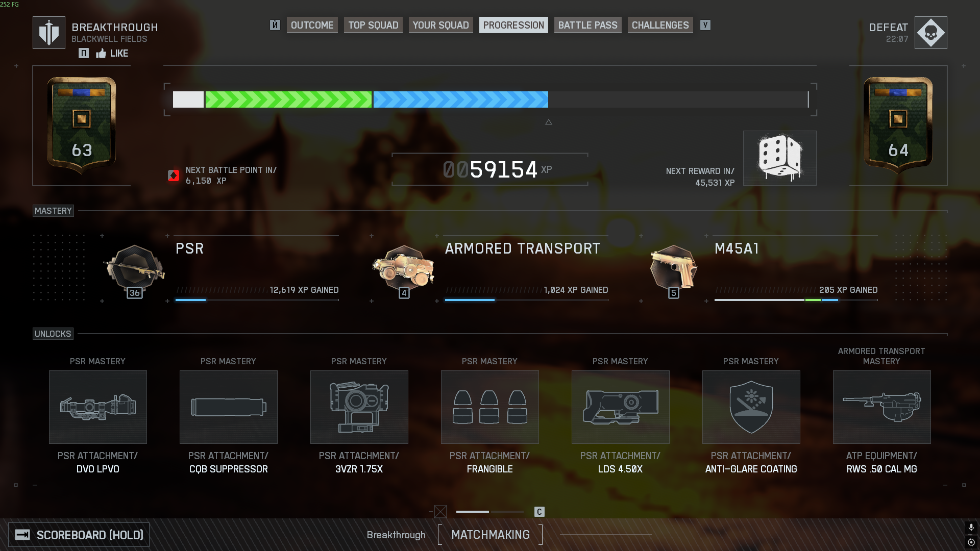Select the RWS .50 Cal MG unlock thumbnail
Image resolution: width=980 pixels, height=551 pixels.
[881, 407]
